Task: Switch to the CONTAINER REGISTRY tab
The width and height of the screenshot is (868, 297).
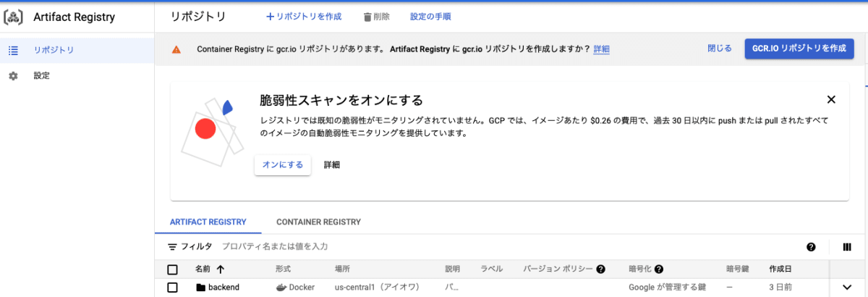Action: (318, 222)
